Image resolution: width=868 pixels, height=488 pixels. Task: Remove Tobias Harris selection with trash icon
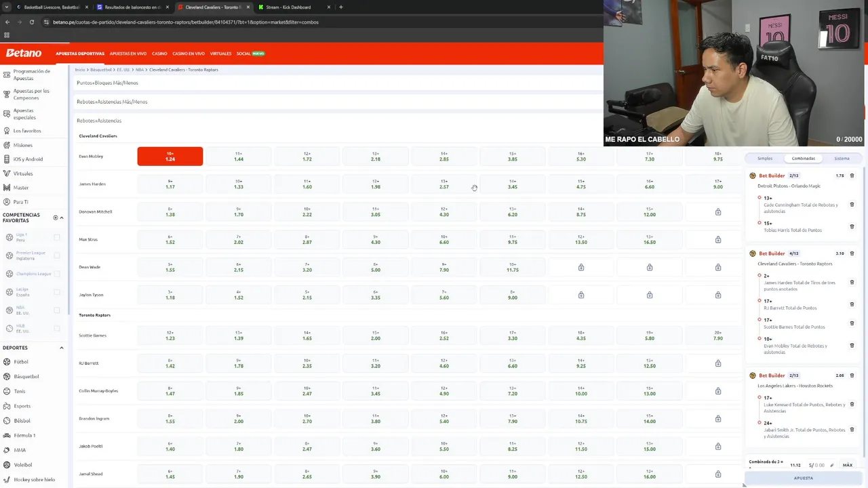[x=852, y=226]
